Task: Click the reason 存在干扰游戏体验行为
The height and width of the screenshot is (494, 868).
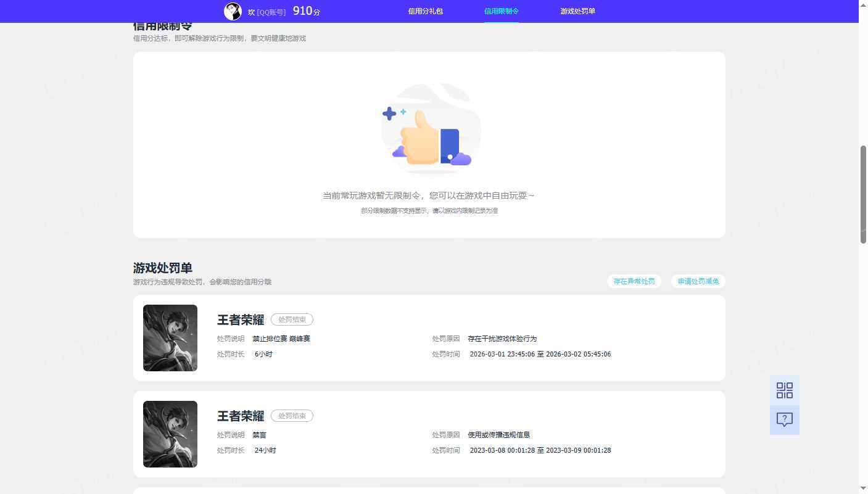Action: pos(502,339)
